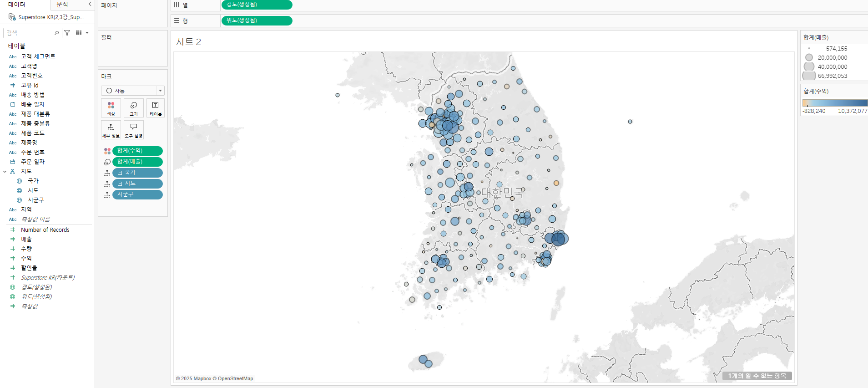Click the filter icon next to the search box
The height and width of the screenshot is (388, 868).
click(x=67, y=33)
